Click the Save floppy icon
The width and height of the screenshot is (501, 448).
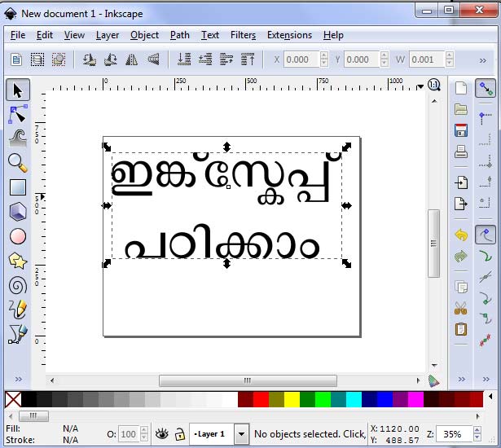point(461,130)
